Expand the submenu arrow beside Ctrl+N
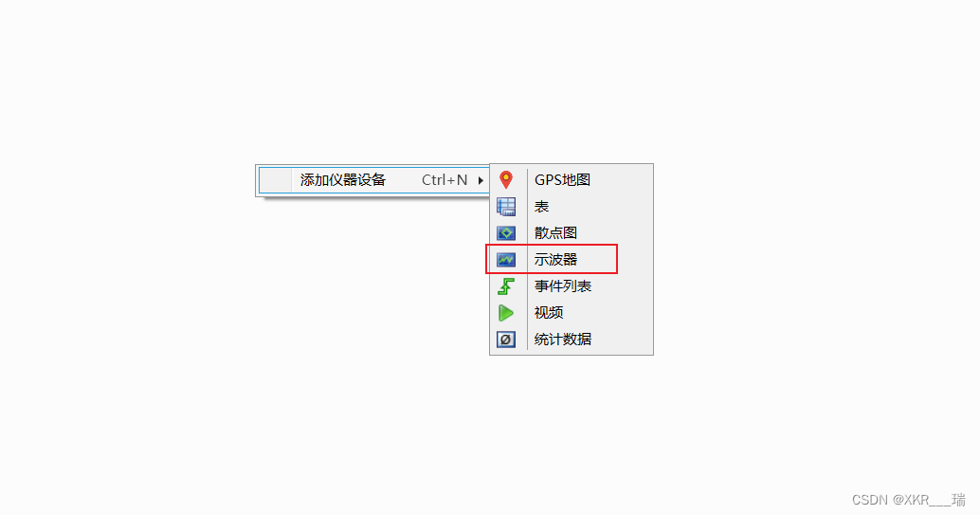Image resolution: width=980 pixels, height=515 pixels. [480, 180]
